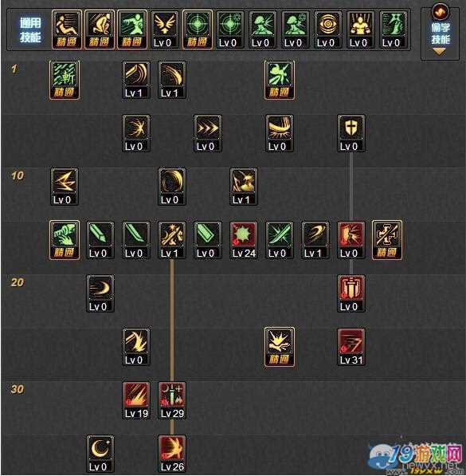The width and height of the screenshot is (466, 476).
Task: Select the mastered explosion hand skill
Action: coord(280,347)
